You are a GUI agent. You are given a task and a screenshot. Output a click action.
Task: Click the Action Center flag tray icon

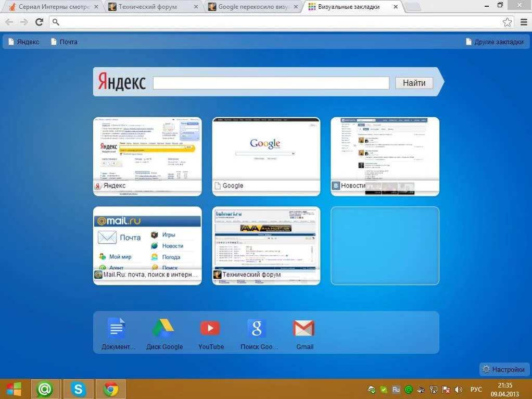coord(446,390)
